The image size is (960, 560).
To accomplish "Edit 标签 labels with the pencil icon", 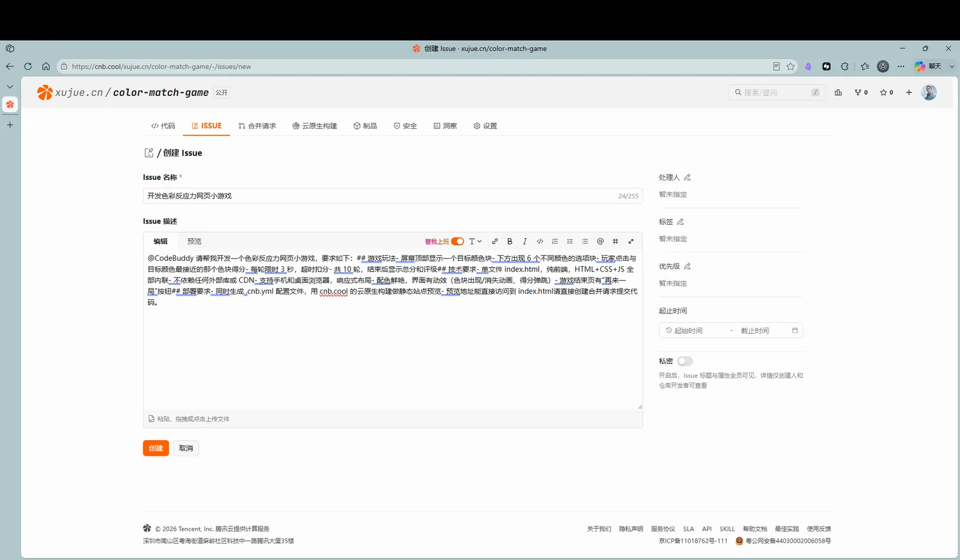I will point(680,222).
